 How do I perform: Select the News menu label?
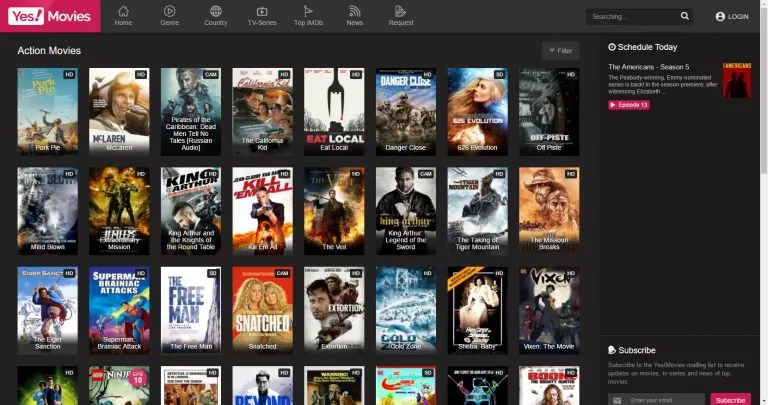[x=355, y=23]
